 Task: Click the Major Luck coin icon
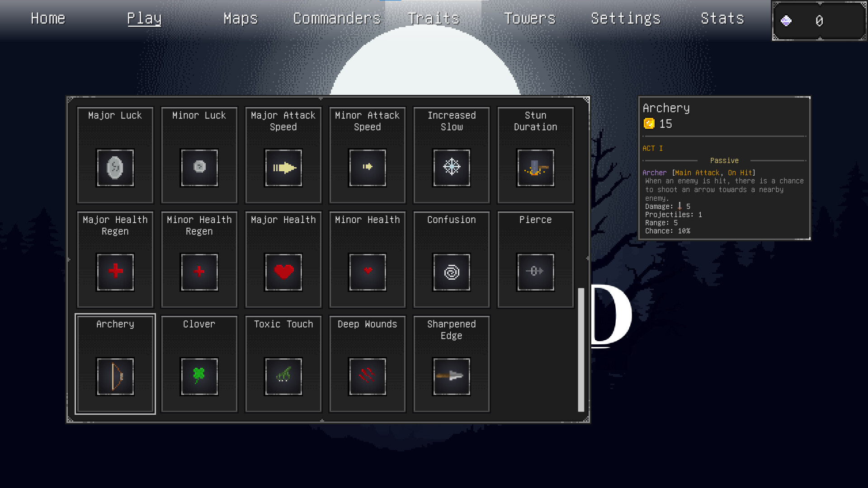click(115, 169)
